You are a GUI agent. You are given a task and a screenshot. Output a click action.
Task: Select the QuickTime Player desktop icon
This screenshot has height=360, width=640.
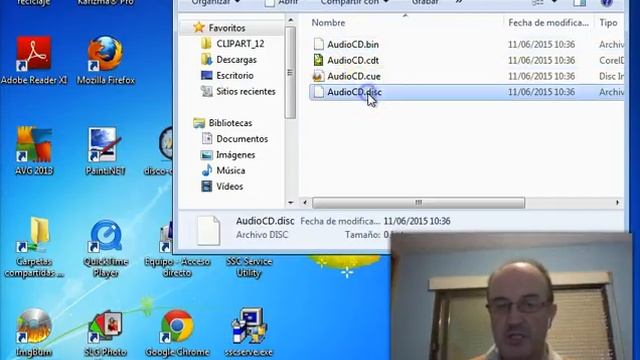[x=105, y=247]
